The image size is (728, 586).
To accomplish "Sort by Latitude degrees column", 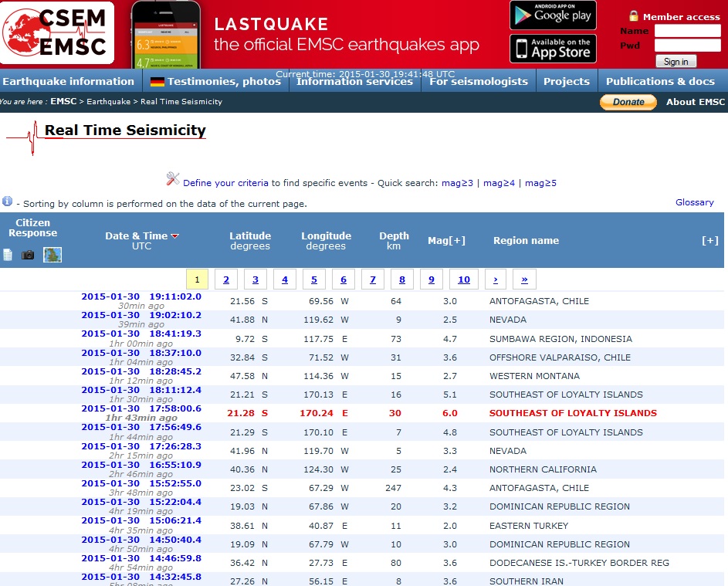I will tap(250, 241).
